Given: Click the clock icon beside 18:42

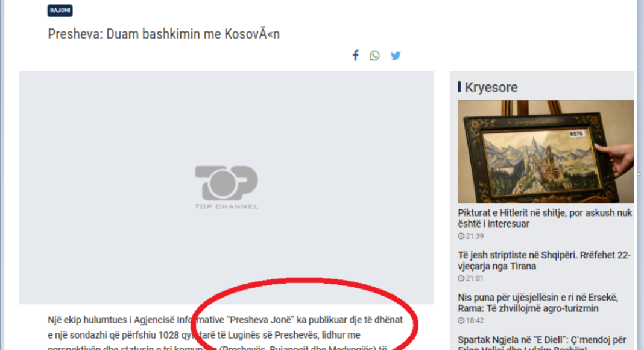Looking at the screenshot, I should point(461,320).
